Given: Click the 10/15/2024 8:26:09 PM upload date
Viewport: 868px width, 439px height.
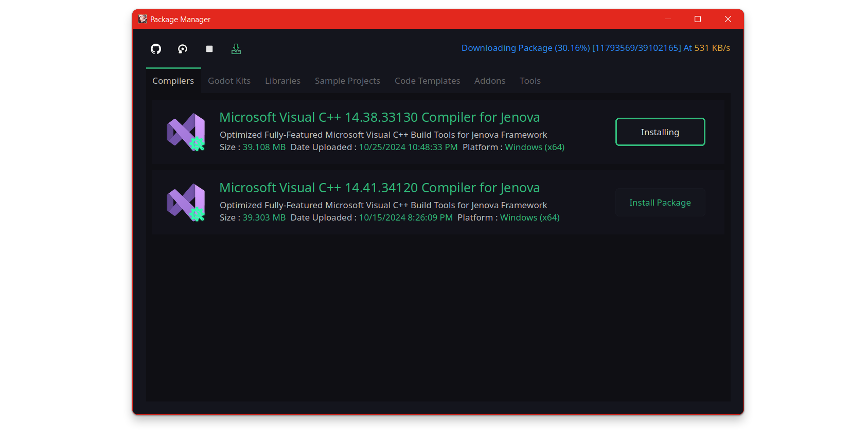Looking at the screenshot, I should click(x=406, y=217).
